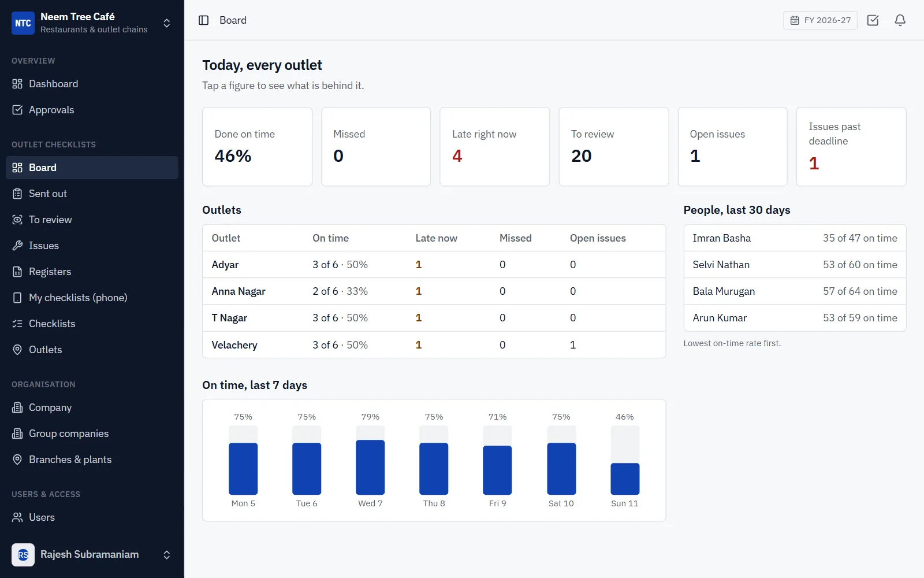924x578 pixels.
Task: Navigate to Issues in the sidebar
Action: [92, 246]
